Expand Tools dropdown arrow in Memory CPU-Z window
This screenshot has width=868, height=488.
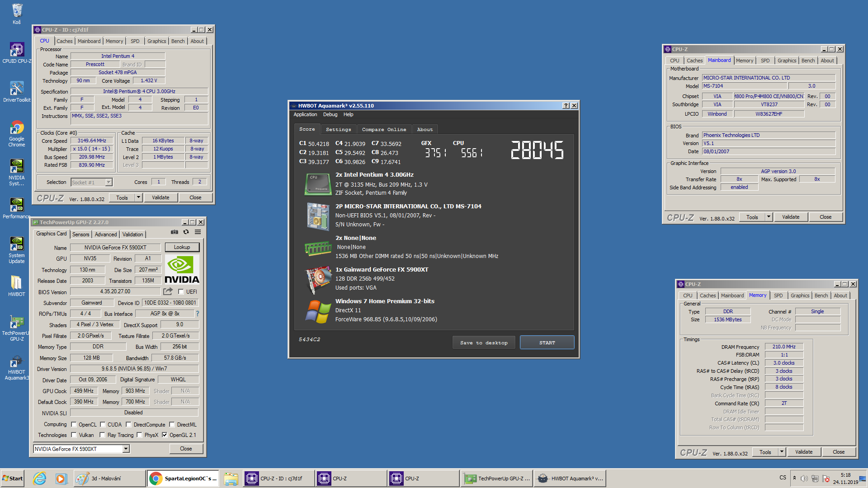click(782, 452)
